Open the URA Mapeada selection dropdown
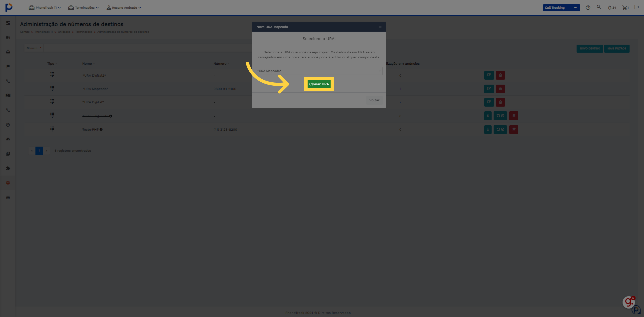This screenshot has width=644, height=317. (x=319, y=71)
